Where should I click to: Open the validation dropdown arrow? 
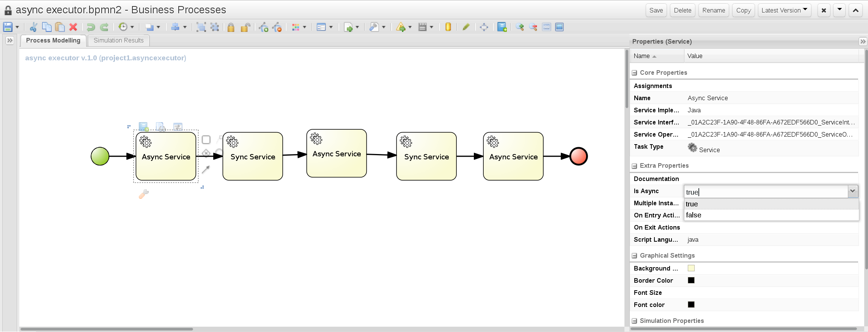click(410, 27)
